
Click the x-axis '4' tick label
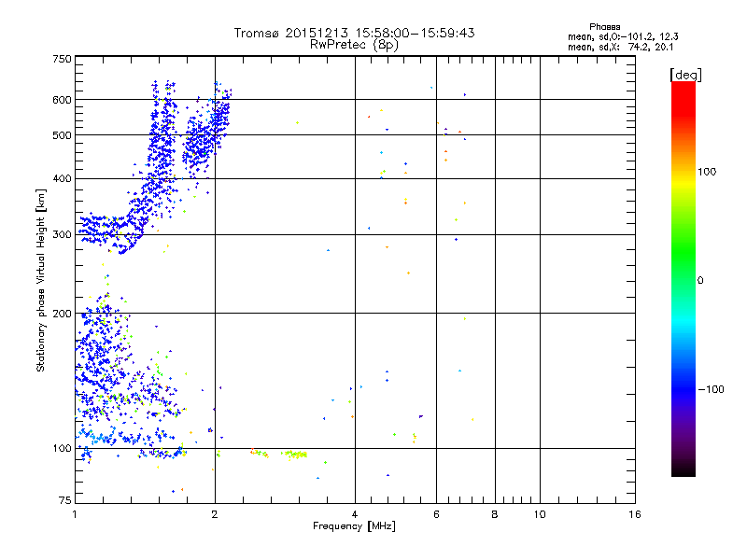[x=355, y=514]
